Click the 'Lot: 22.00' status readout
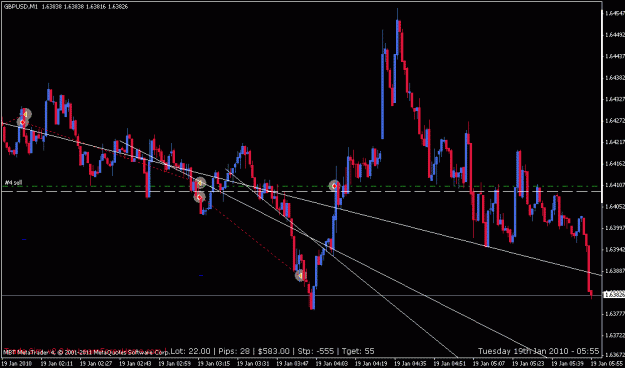The width and height of the screenshot is (625, 368). [x=191, y=351]
